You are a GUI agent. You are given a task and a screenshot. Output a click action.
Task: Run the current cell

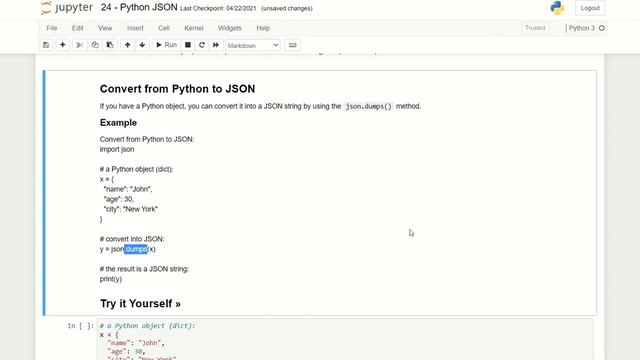pyautogui.click(x=166, y=45)
